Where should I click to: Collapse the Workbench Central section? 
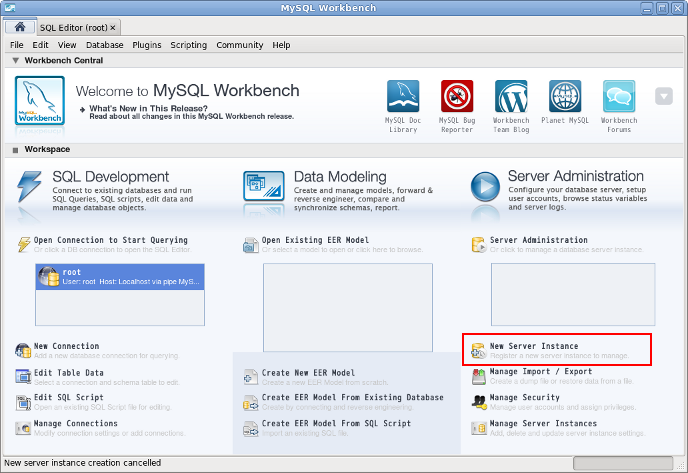click(15, 61)
